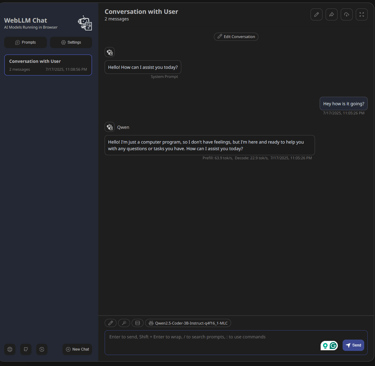
Task: Click the globe icon in sidebar footer
Action: pos(10,349)
